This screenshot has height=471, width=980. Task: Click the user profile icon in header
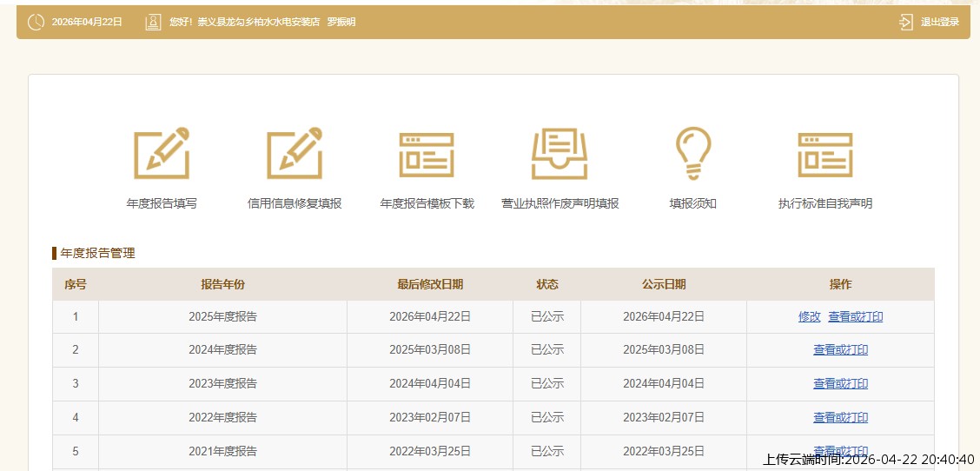click(x=153, y=22)
